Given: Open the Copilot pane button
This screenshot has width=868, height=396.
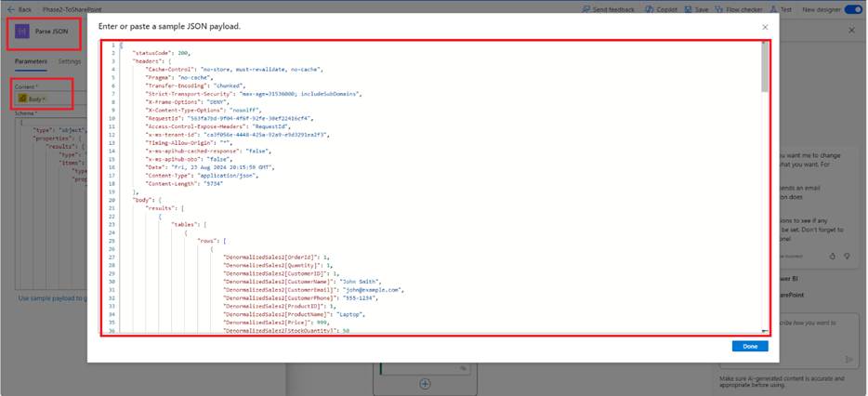Looking at the screenshot, I should pos(662,9).
